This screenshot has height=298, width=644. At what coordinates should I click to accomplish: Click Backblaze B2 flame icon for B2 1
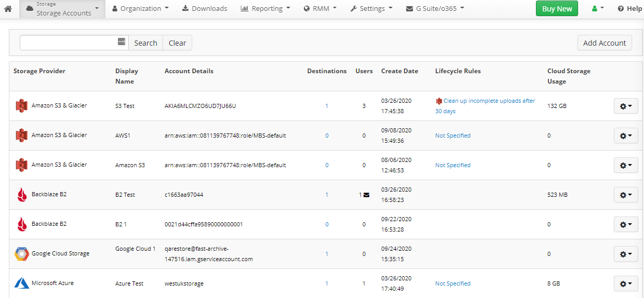[21, 224]
